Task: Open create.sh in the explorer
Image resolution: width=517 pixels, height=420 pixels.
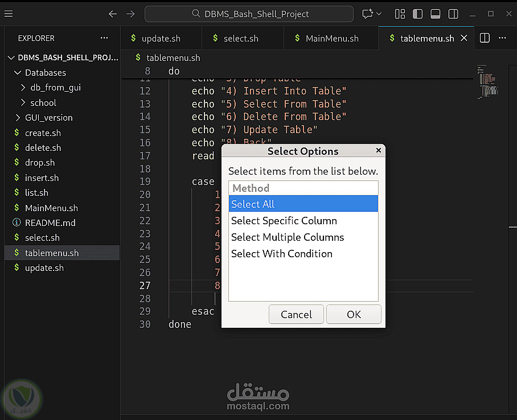Action: pyautogui.click(x=62, y=133)
